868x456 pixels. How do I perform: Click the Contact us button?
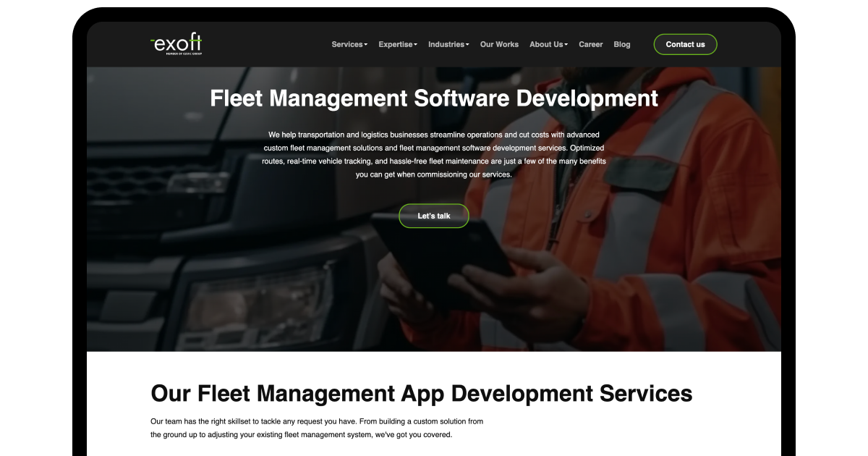[685, 44]
